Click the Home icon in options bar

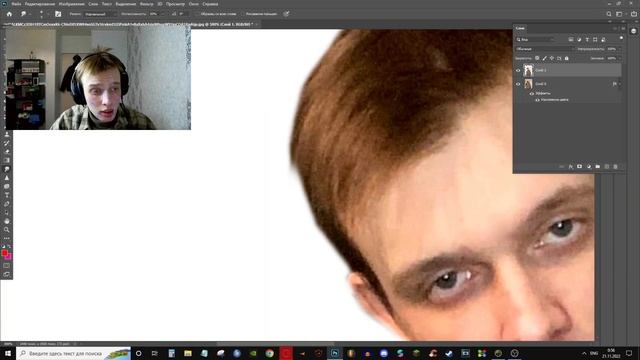click(x=9, y=14)
